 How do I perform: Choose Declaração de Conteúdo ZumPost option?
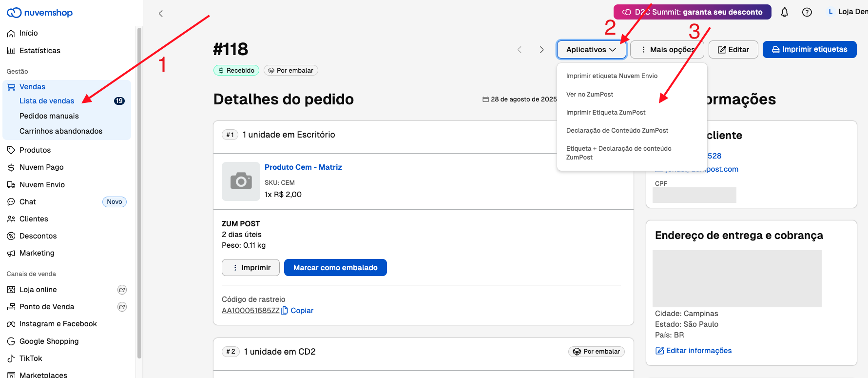617,130
